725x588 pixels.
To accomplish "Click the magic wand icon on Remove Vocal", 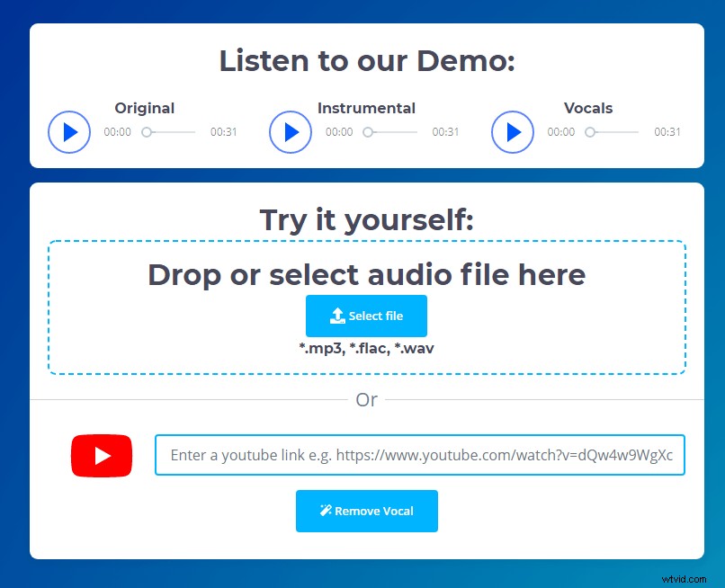I will click(326, 511).
